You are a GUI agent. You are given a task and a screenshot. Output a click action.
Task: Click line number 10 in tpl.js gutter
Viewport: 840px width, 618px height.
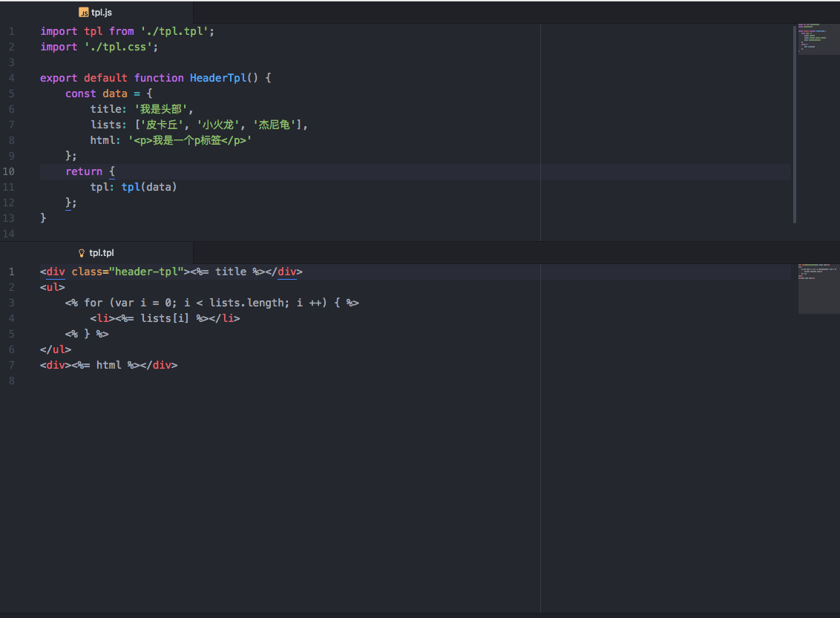9,171
